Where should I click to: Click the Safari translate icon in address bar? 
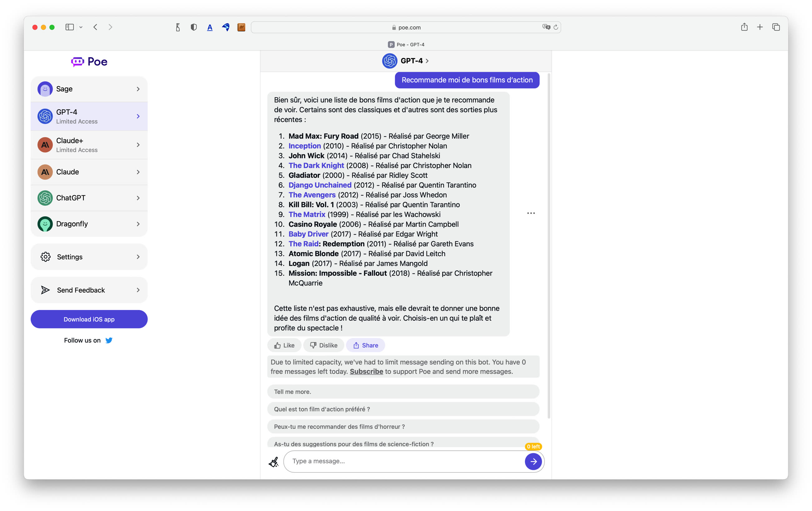click(546, 27)
